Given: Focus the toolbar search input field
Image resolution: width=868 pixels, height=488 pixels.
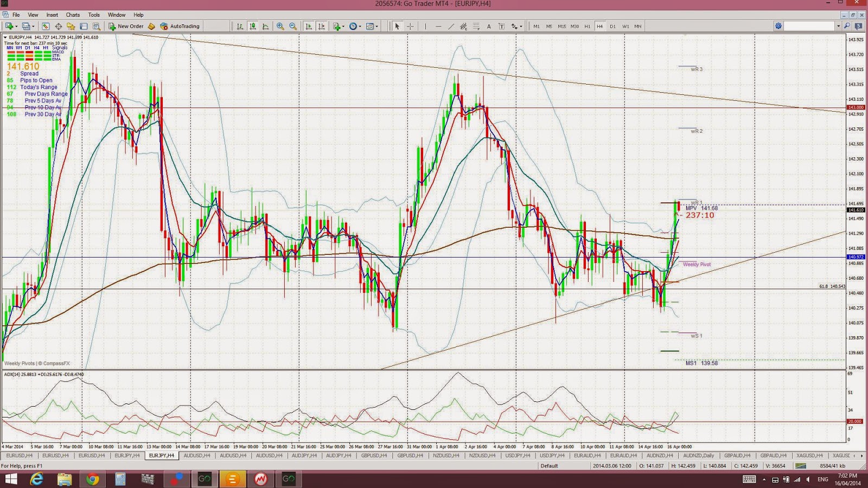Looking at the screenshot, I should coord(809,26).
